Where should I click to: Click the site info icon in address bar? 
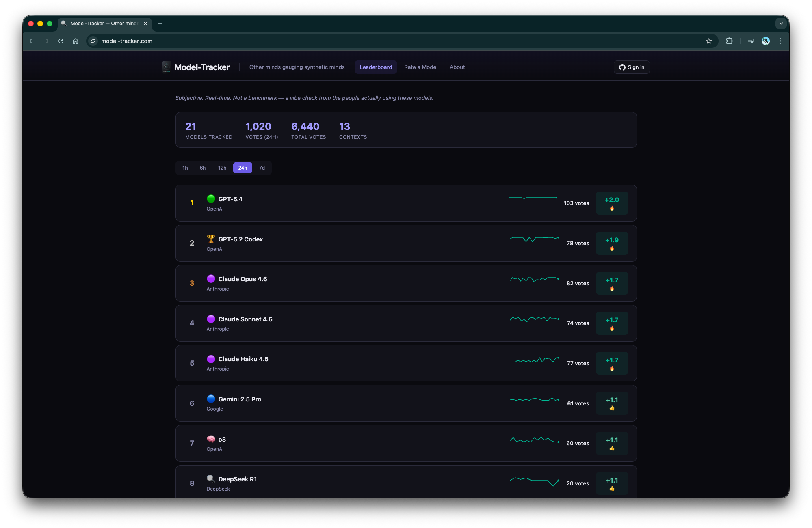(x=93, y=41)
